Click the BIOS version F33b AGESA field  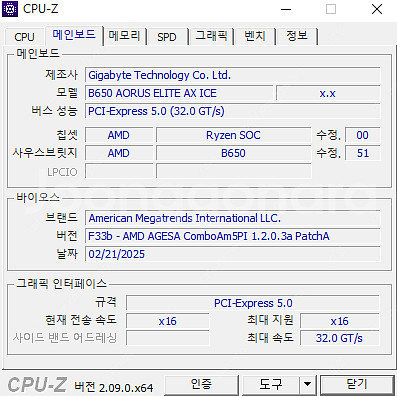click(232, 236)
